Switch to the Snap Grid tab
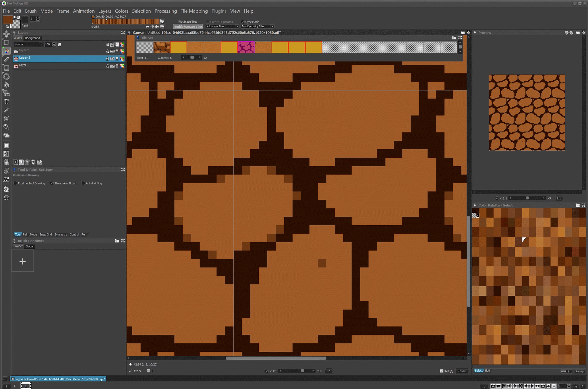 tap(46, 235)
